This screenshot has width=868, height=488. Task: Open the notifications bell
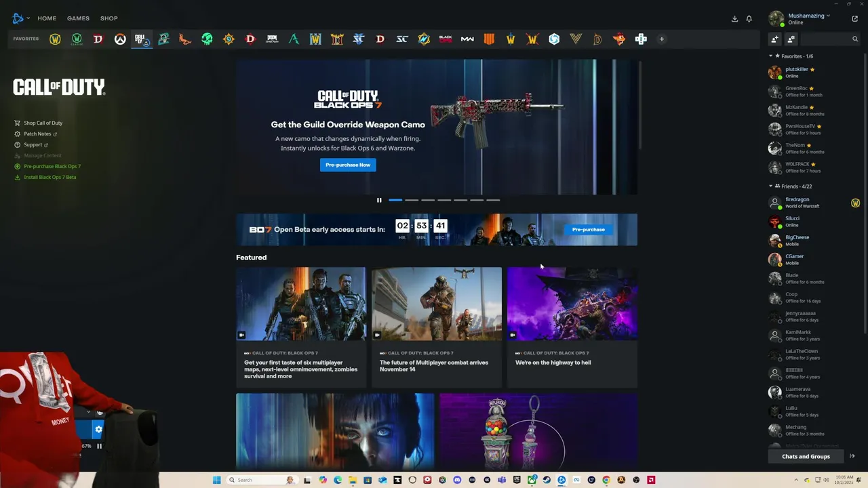click(749, 19)
